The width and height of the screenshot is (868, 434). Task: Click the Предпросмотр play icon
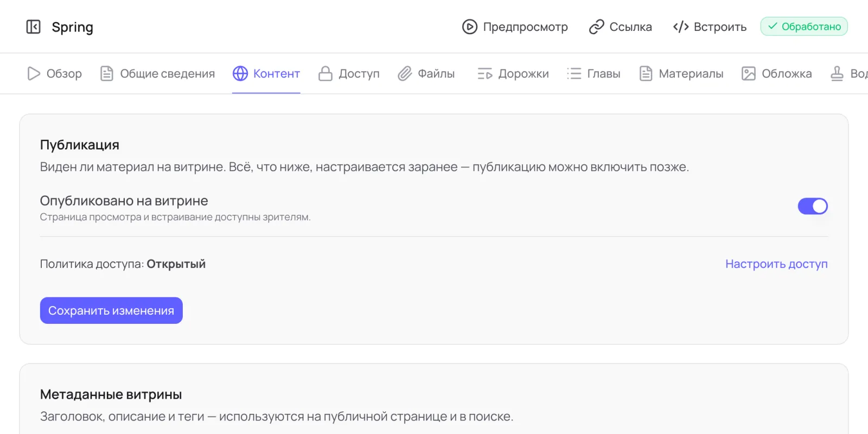[470, 27]
